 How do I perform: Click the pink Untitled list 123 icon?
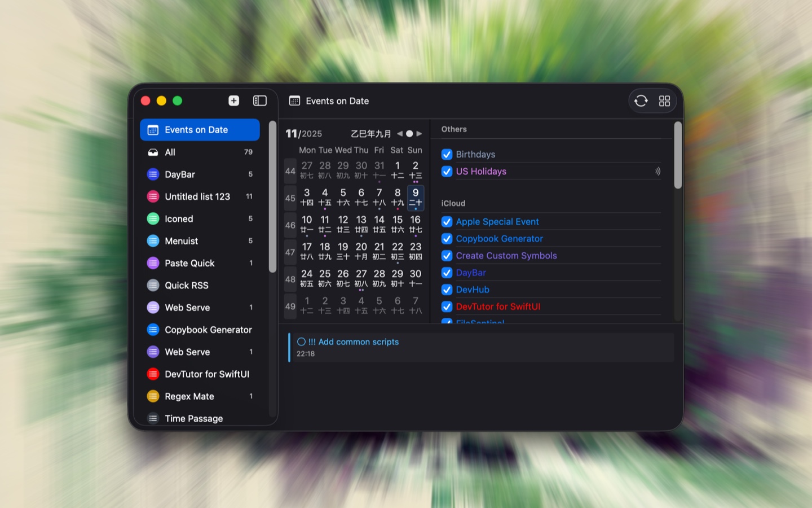[153, 196]
